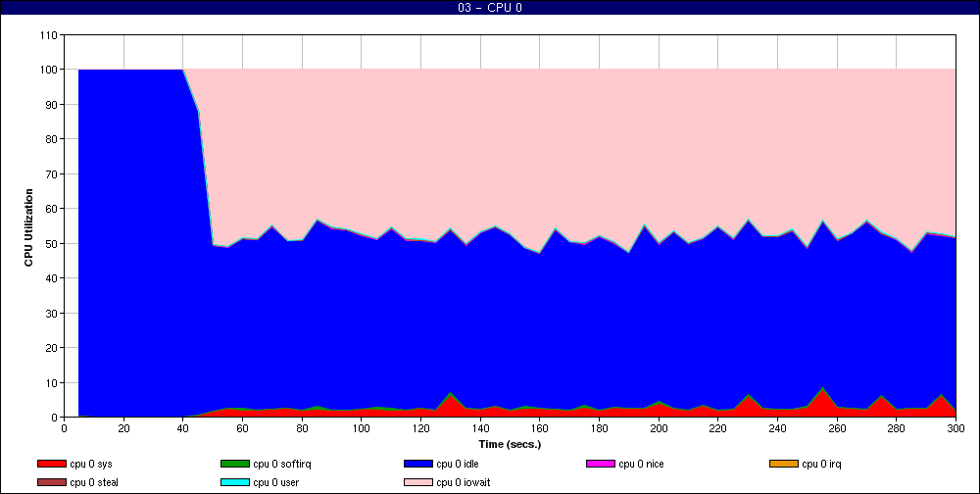980x494 pixels.
Task: Click the blue cpu 0 idle legend swatch
Action: coord(418,464)
